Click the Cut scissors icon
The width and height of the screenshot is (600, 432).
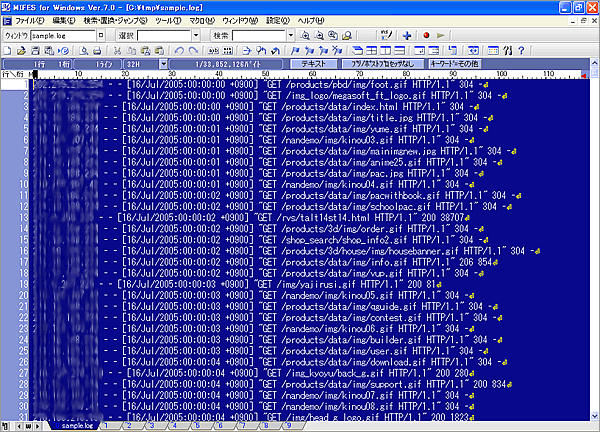117,50
